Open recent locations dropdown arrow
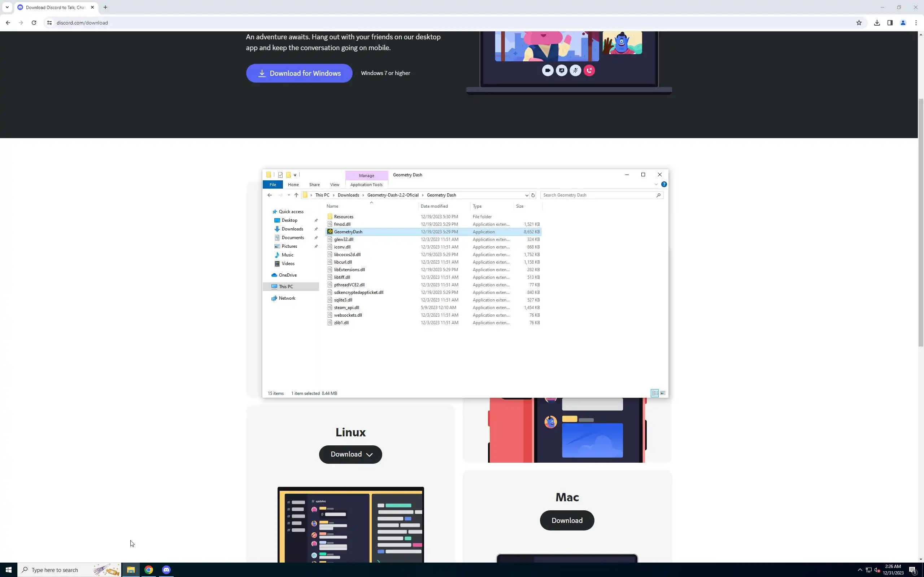The width and height of the screenshot is (924, 577). tap(289, 195)
